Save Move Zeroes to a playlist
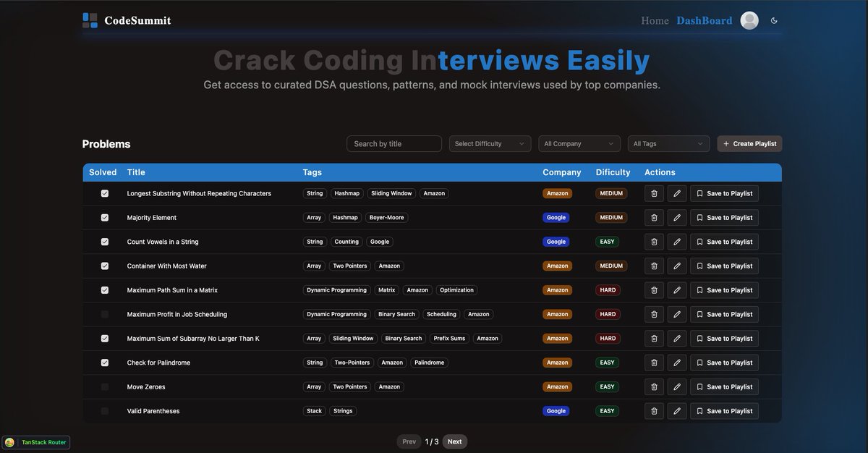This screenshot has width=868, height=453. pos(724,386)
